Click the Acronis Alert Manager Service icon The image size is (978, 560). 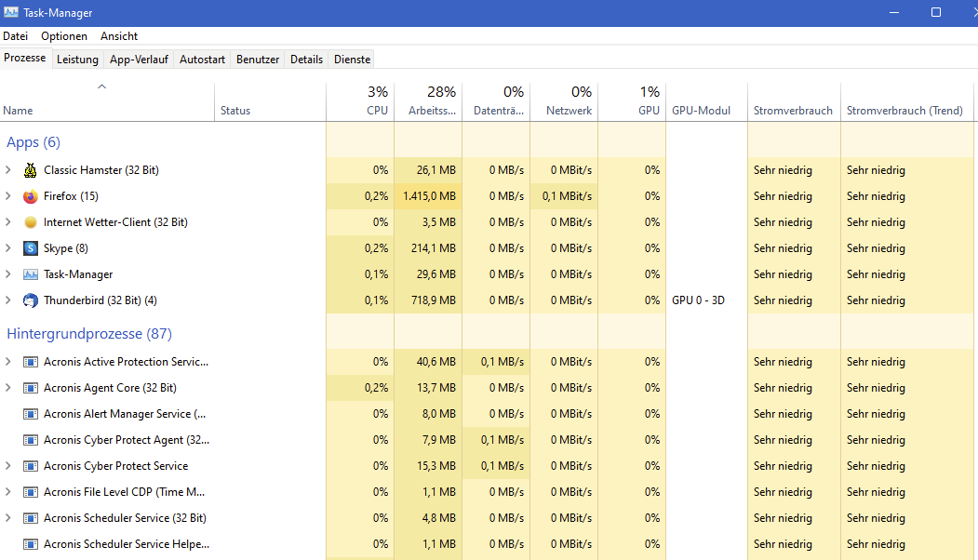pyautogui.click(x=31, y=414)
